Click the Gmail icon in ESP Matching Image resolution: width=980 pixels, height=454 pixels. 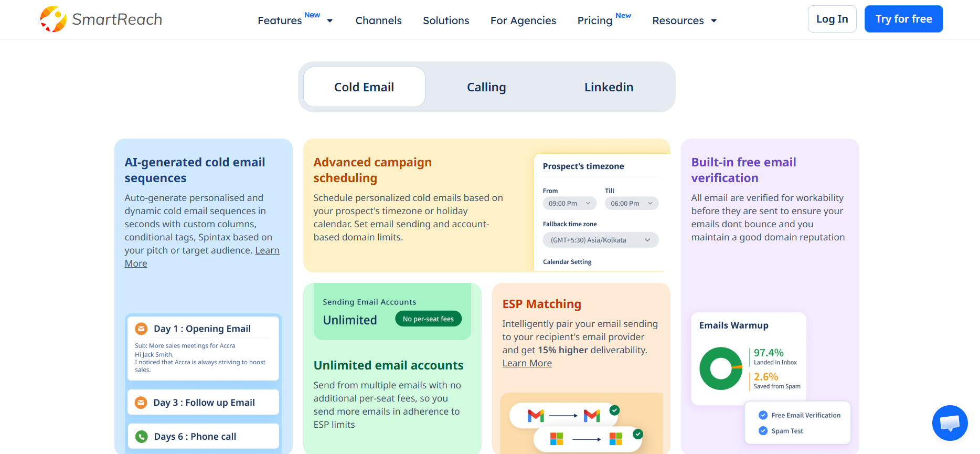[x=536, y=416]
